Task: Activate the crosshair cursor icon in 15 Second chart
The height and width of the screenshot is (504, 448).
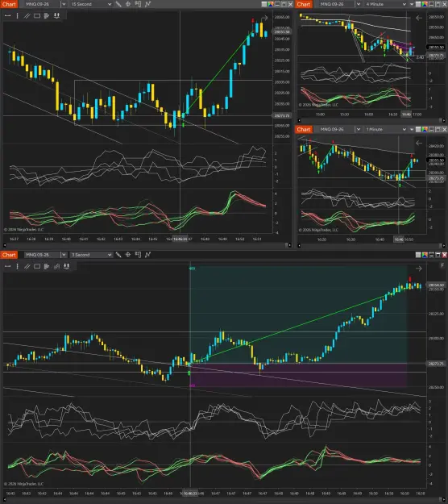Action: 128,4
